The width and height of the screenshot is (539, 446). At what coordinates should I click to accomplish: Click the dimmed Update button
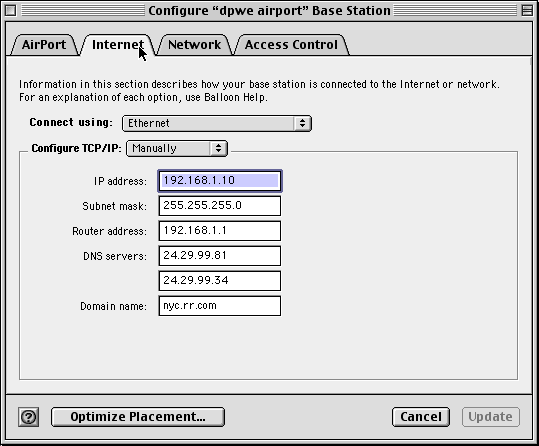click(x=491, y=417)
